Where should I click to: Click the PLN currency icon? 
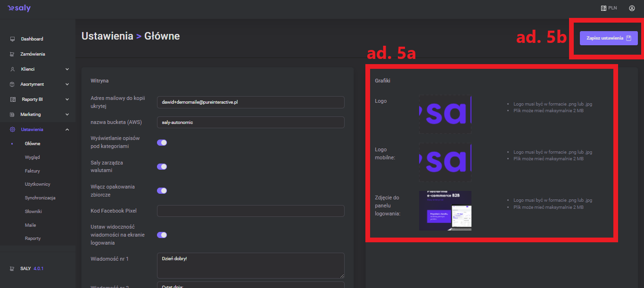[603, 8]
